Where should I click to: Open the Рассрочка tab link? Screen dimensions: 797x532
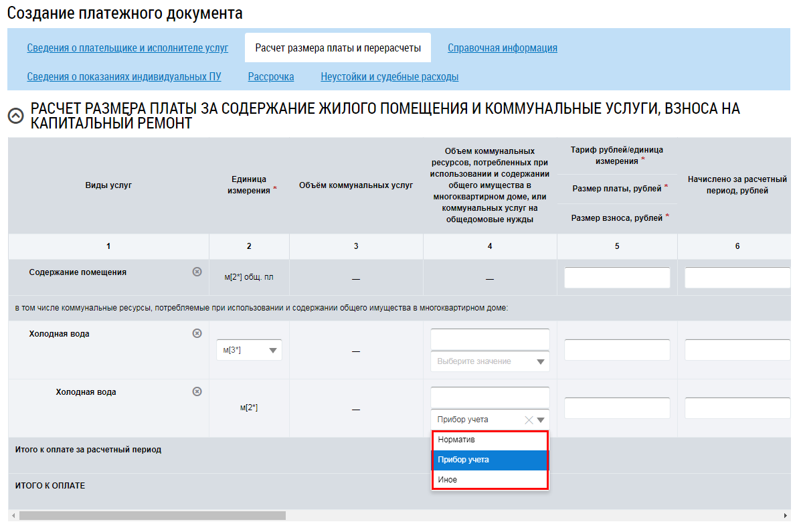pyautogui.click(x=271, y=77)
